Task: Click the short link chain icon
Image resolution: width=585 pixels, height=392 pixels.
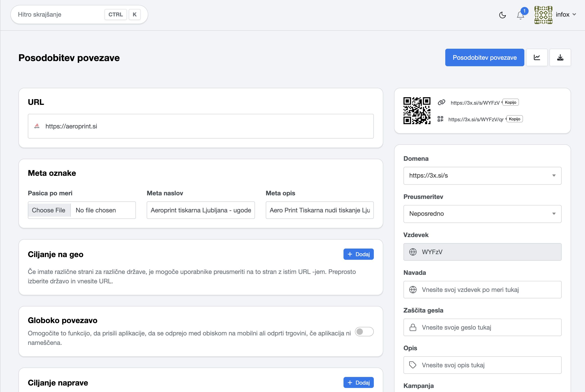Action: [x=441, y=103]
